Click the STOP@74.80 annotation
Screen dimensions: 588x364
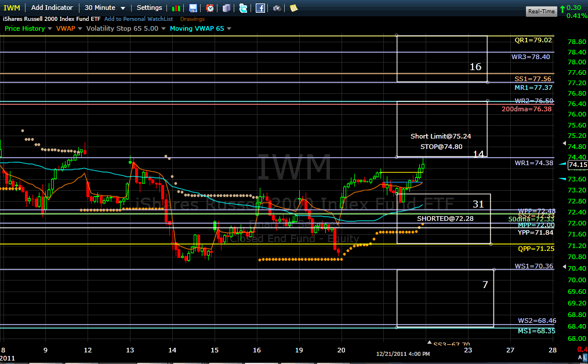[x=441, y=147]
